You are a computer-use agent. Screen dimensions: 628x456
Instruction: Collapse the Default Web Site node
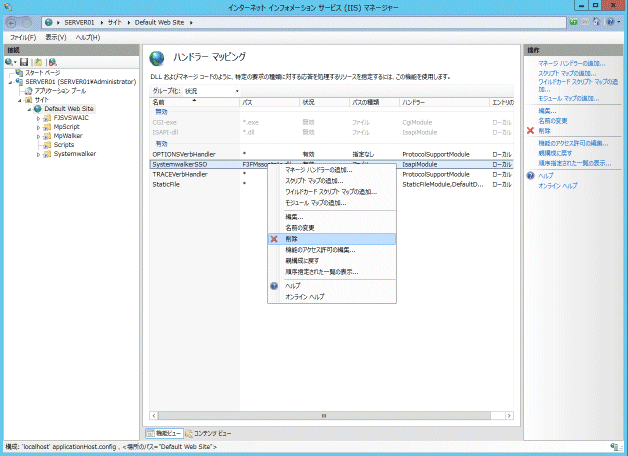coord(29,109)
